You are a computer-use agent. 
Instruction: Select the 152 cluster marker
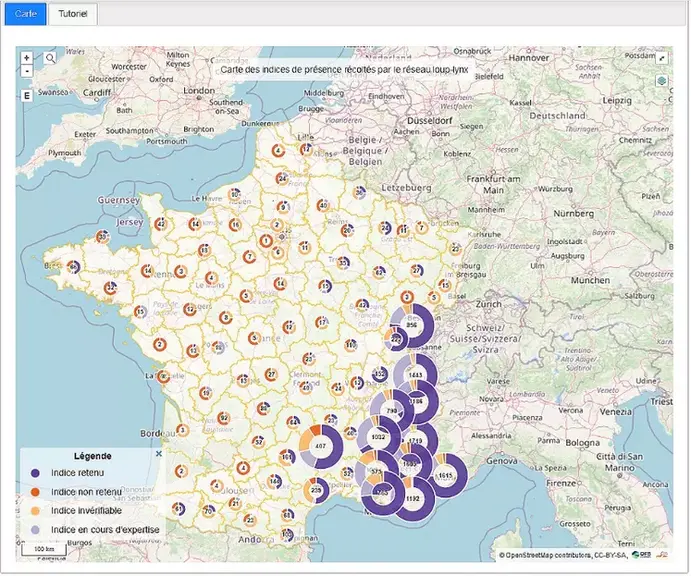[x=379, y=374]
